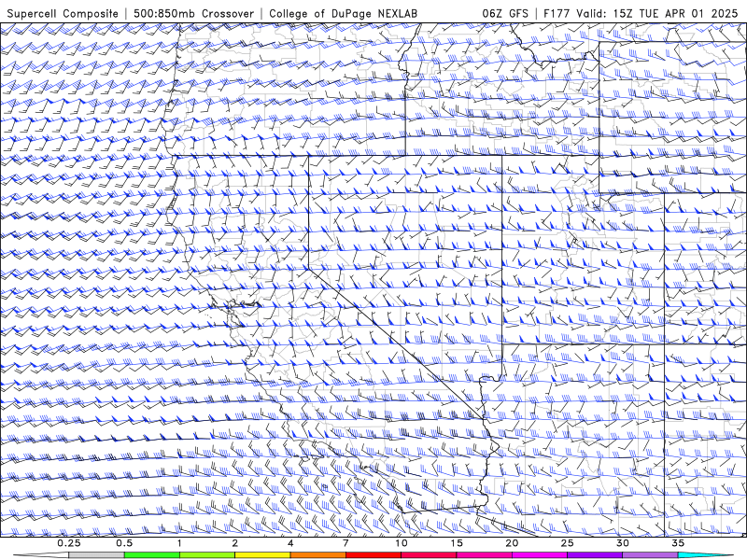Click the 'College of DuPage NEXLAB' credit text
The image size is (747, 560).
click(x=343, y=13)
